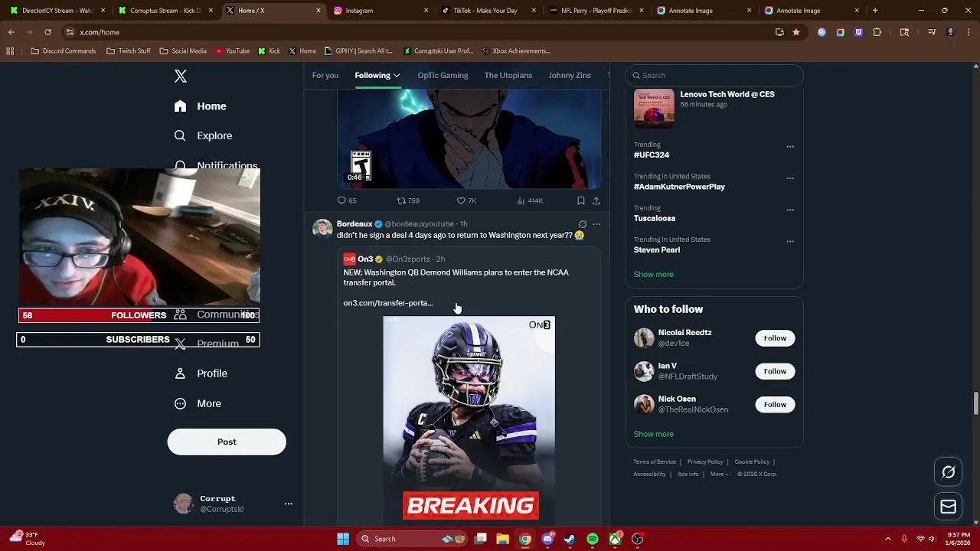Show more trending topics

[654, 274]
